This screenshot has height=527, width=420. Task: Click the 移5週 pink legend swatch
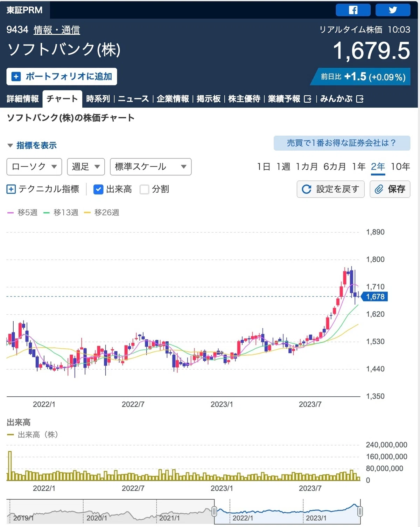(x=10, y=213)
